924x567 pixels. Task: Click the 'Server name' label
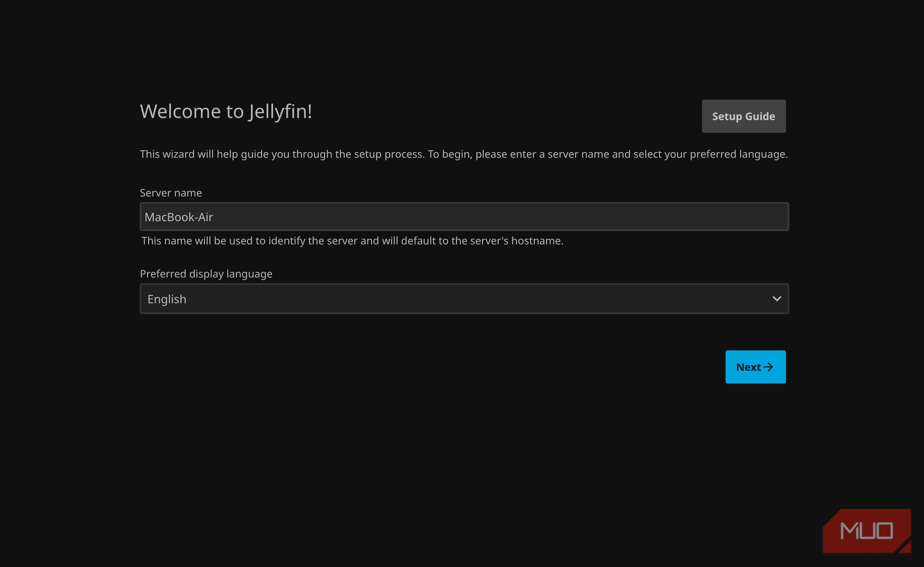tap(171, 193)
